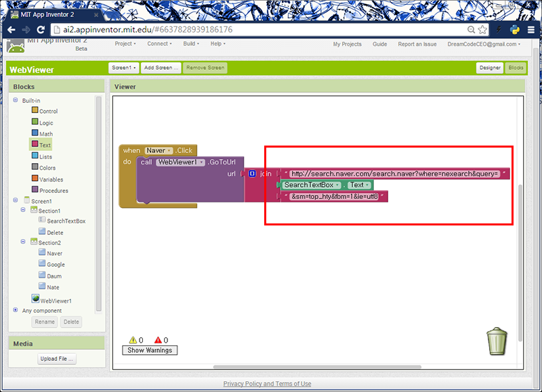Open the Project menu

(125, 43)
